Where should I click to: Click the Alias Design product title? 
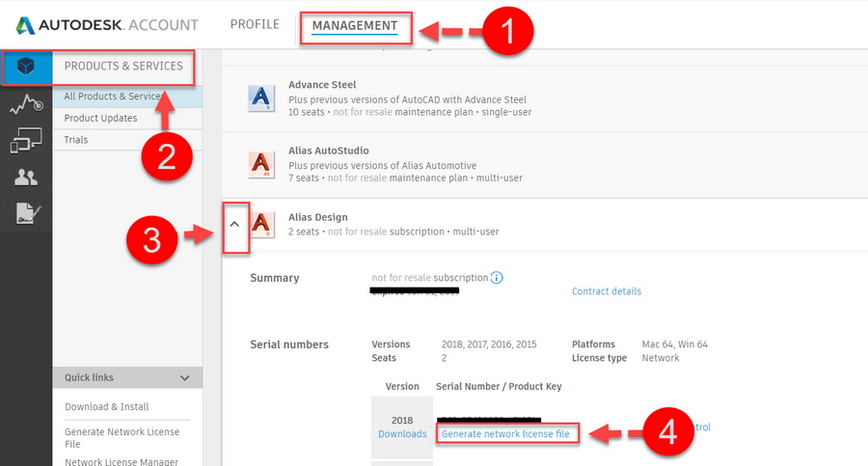point(317,217)
